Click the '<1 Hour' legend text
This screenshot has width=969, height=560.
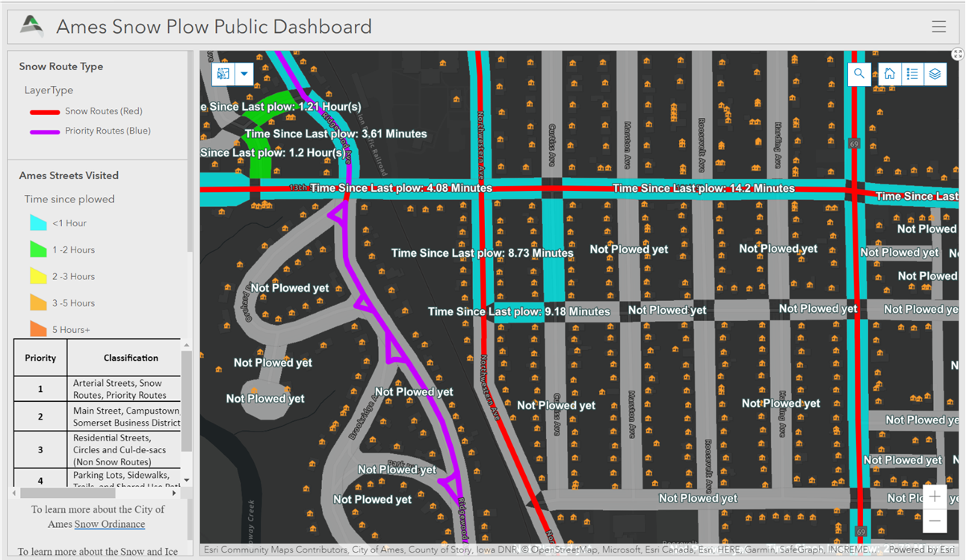click(x=69, y=223)
